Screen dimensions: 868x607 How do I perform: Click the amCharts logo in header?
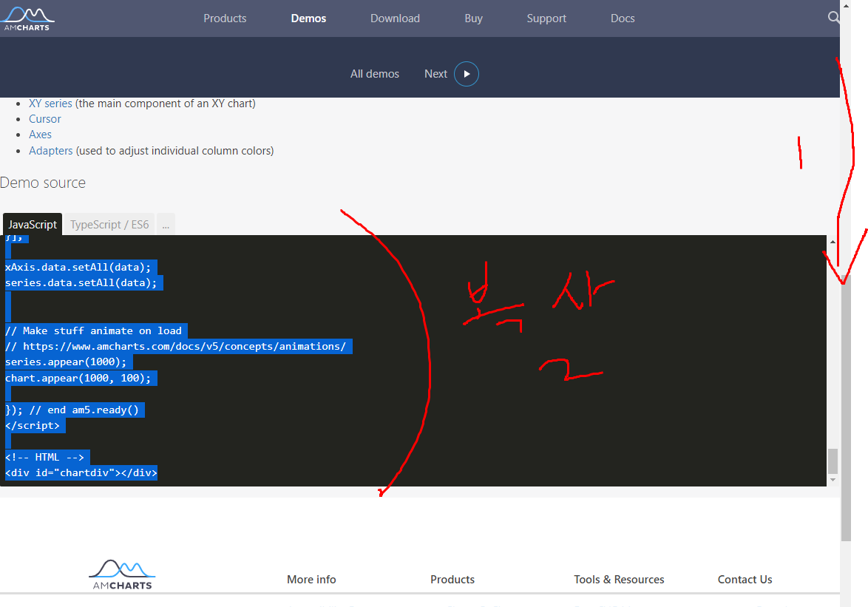point(27,18)
